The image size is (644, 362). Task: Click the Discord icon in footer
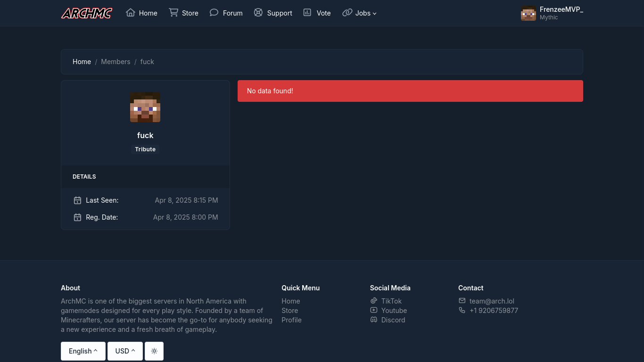(x=374, y=320)
